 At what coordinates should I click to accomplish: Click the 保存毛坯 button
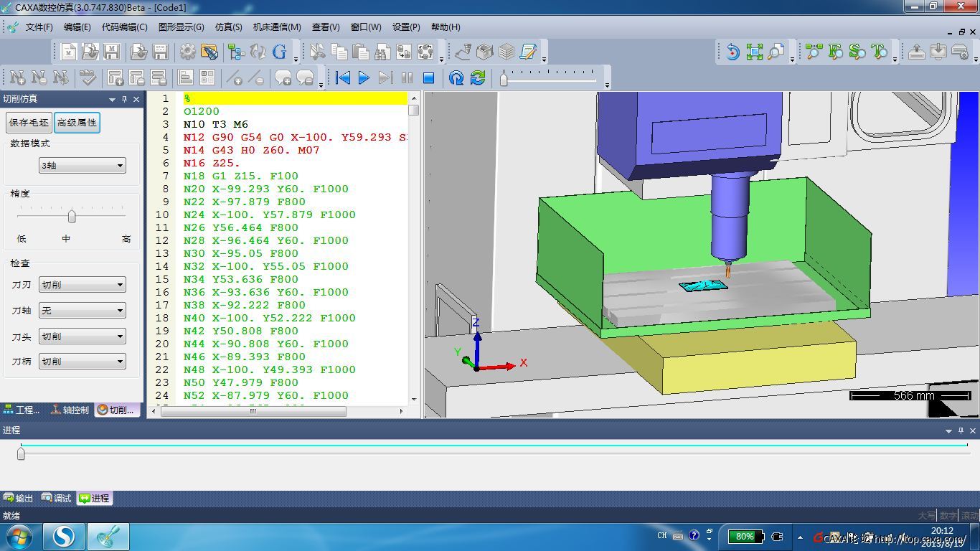click(x=29, y=123)
